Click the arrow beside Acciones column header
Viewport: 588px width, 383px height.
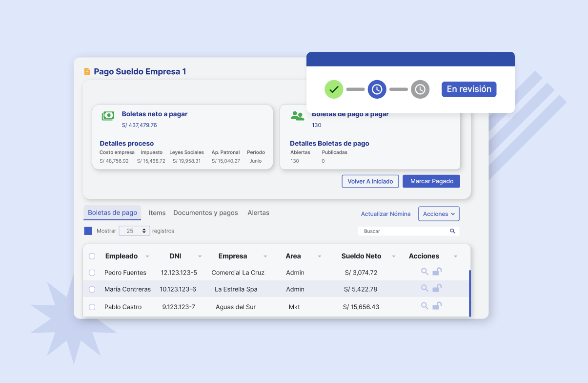[455, 256]
